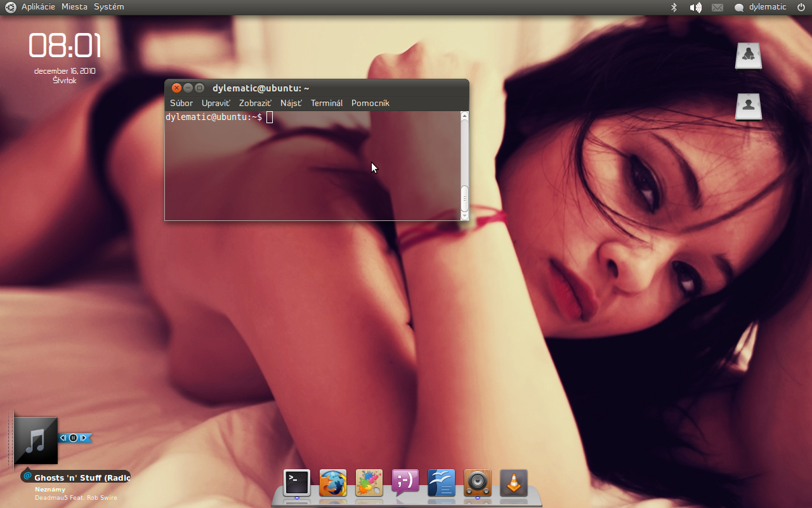Click the @ icon beside song title
The height and width of the screenshot is (508, 812).
[x=27, y=476]
